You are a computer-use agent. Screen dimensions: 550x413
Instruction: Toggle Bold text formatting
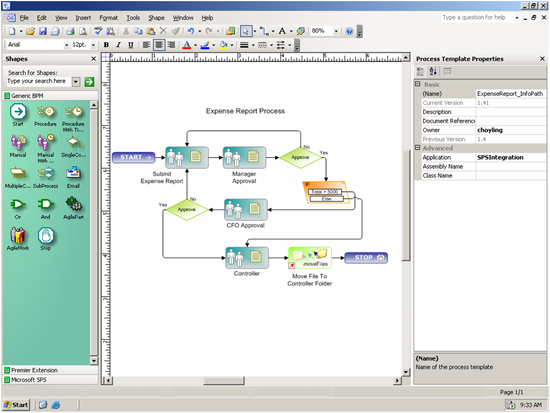coord(106,45)
